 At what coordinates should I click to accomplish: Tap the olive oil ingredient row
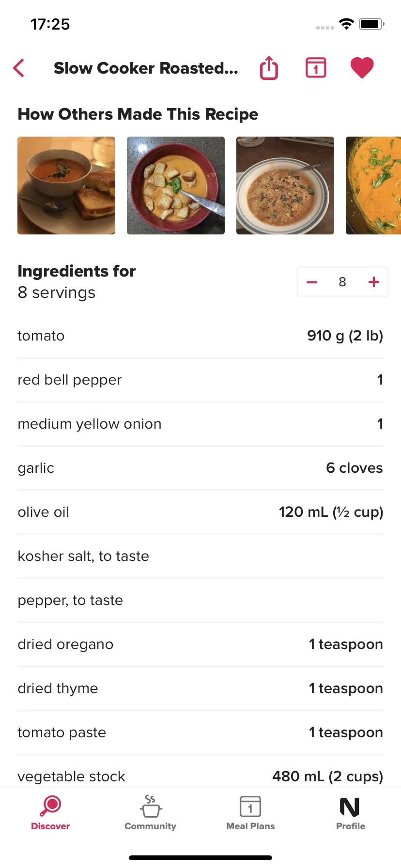pyautogui.click(x=200, y=512)
